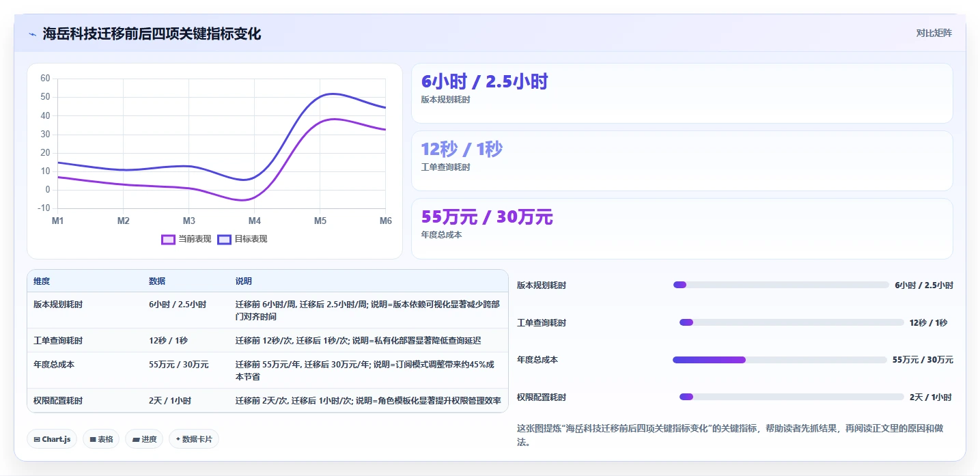Click the 数据卡片 chip icon
Screen dimensions: 980x476
tap(178, 439)
